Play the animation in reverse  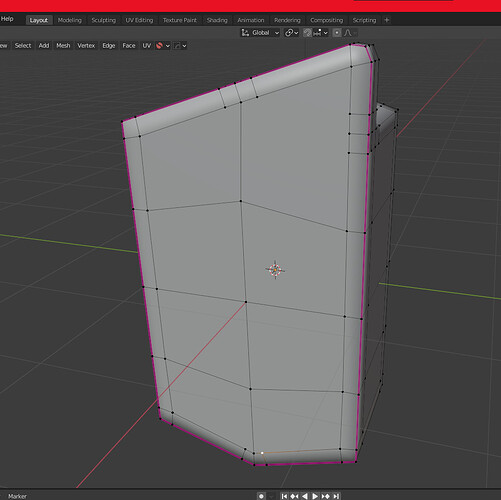click(x=305, y=496)
